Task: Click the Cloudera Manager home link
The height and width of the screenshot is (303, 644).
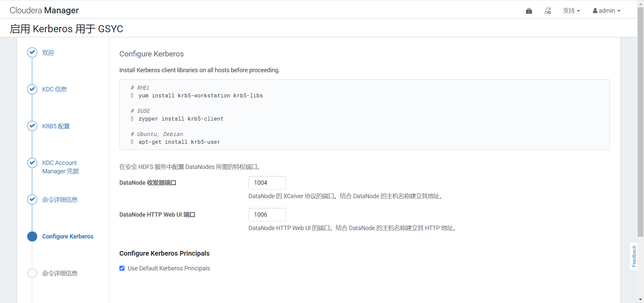Action: tap(44, 10)
